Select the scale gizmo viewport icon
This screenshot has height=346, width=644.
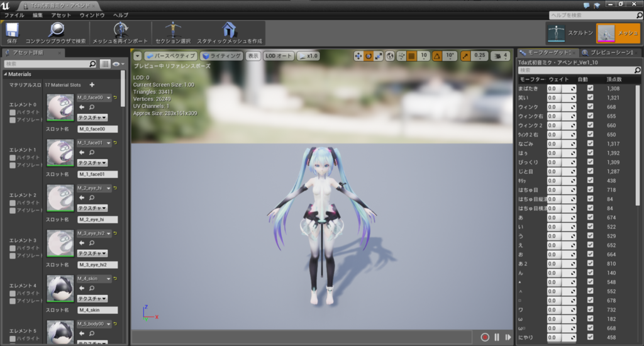[x=378, y=56]
